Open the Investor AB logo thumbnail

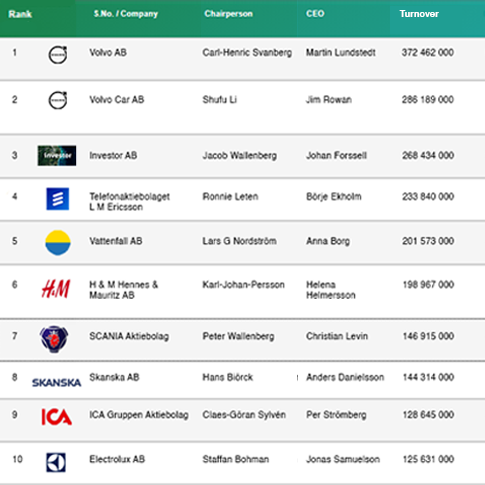tap(57, 155)
